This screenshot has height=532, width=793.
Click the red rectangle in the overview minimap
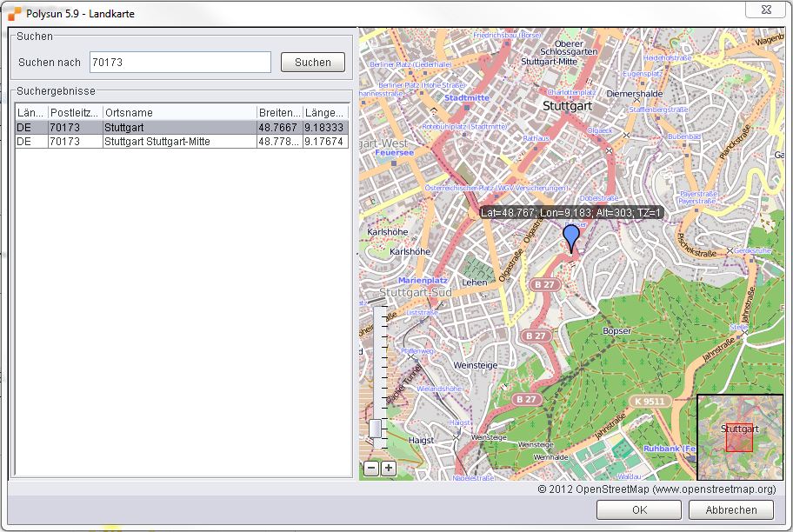click(738, 437)
